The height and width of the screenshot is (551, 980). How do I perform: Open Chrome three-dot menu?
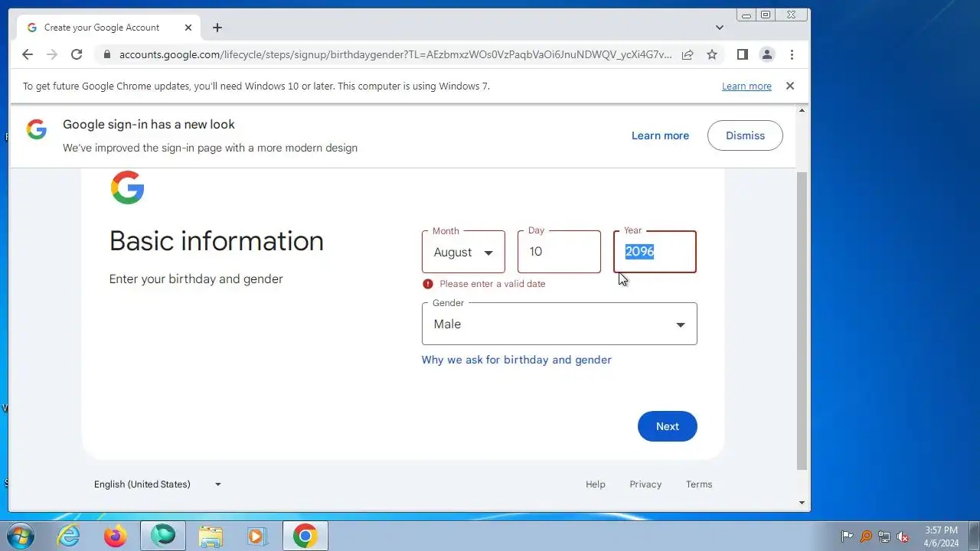click(792, 54)
